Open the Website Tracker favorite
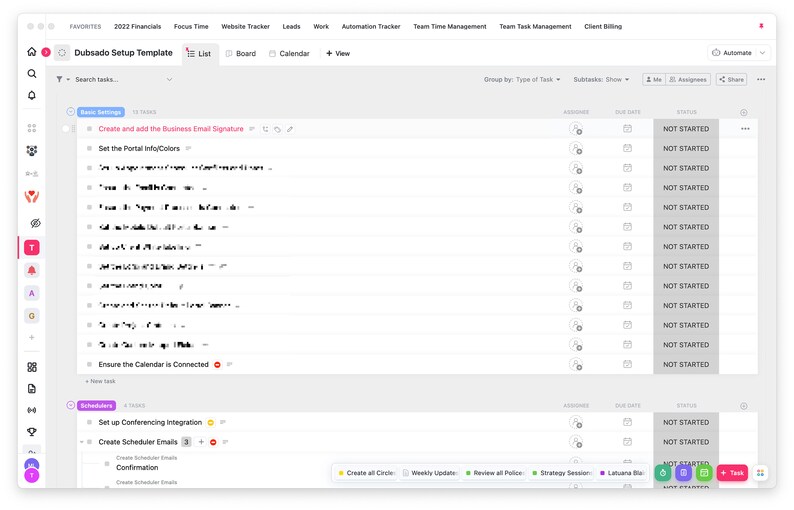This screenshot has width=794, height=510. (245, 26)
